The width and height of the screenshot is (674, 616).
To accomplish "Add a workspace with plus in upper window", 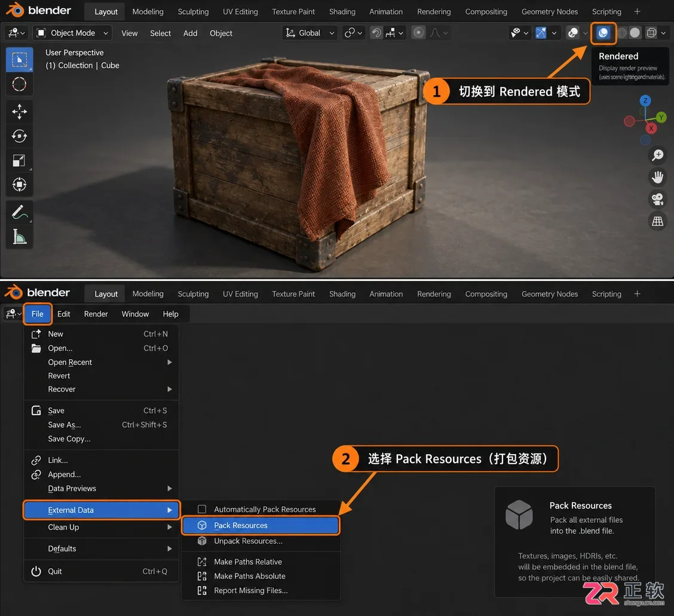I will pos(637,11).
